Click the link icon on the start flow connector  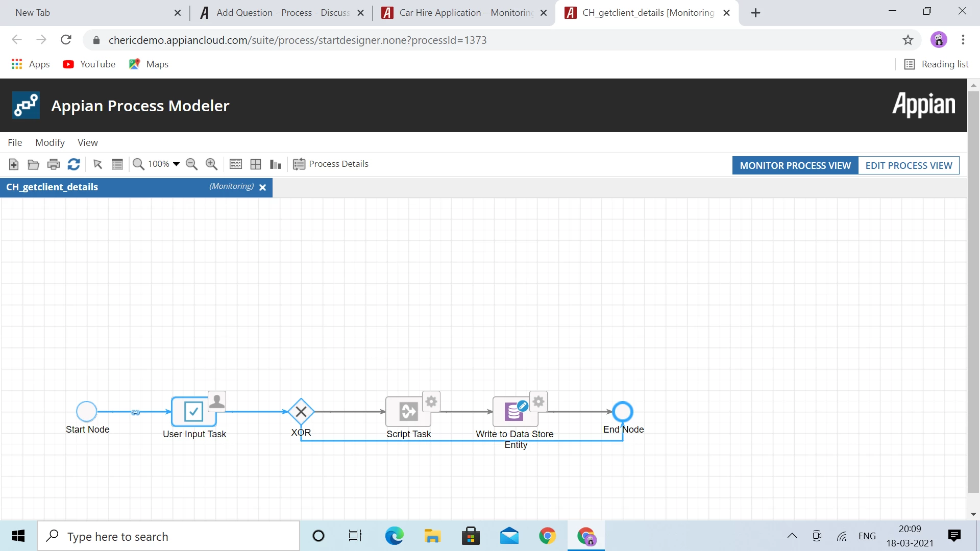[135, 412]
